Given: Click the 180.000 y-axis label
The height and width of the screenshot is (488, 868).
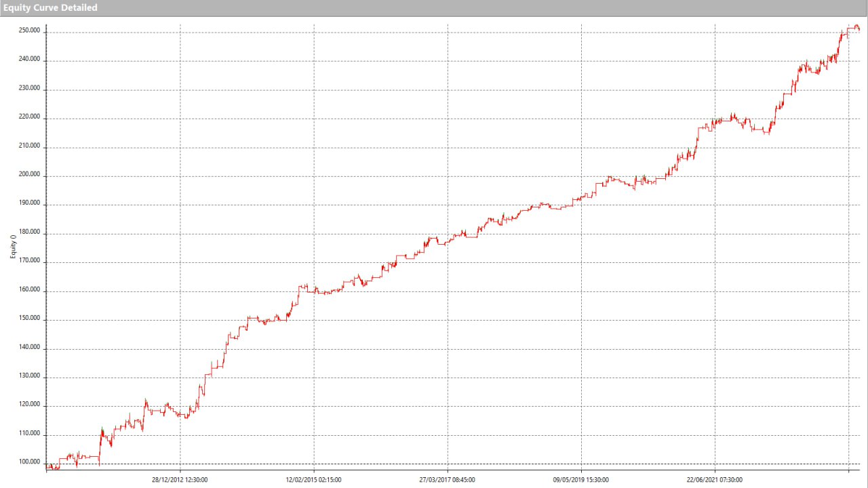Looking at the screenshot, I should coord(31,233).
